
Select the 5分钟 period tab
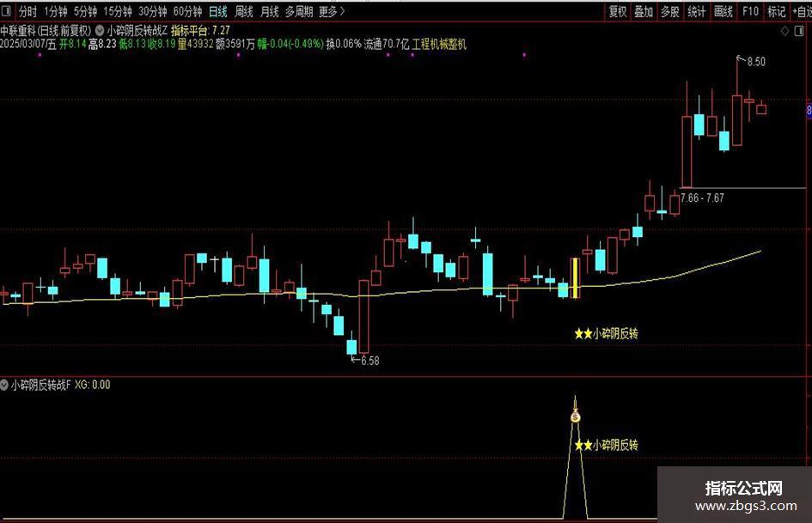(x=85, y=11)
